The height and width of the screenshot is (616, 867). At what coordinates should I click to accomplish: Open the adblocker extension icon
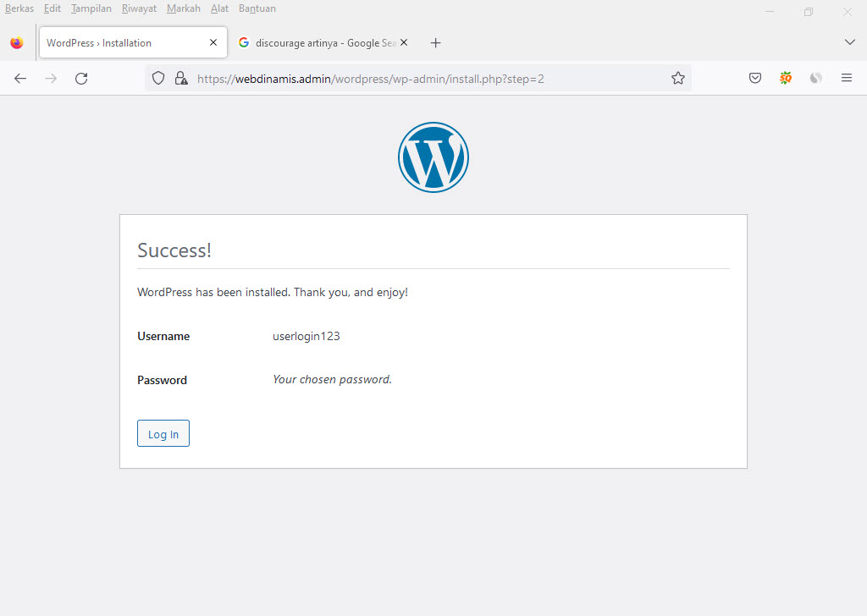click(786, 77)
